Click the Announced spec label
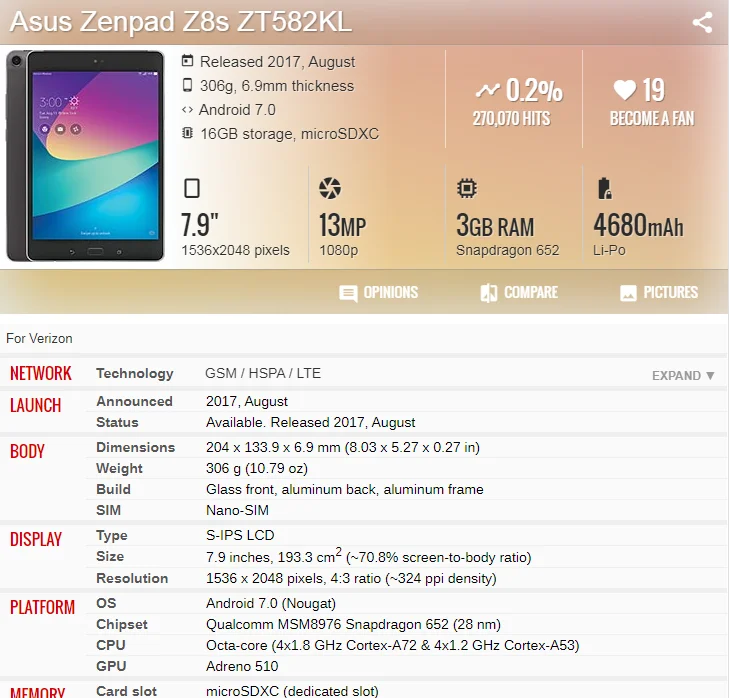 pyautogui.click(x=134, y=401)
